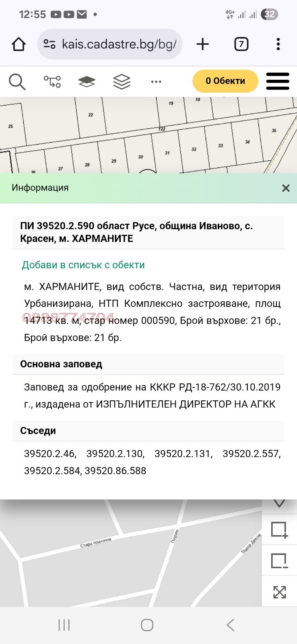Open the map layers icon
This screenshot has width=297, height=644.
click(x=86, y=81)
